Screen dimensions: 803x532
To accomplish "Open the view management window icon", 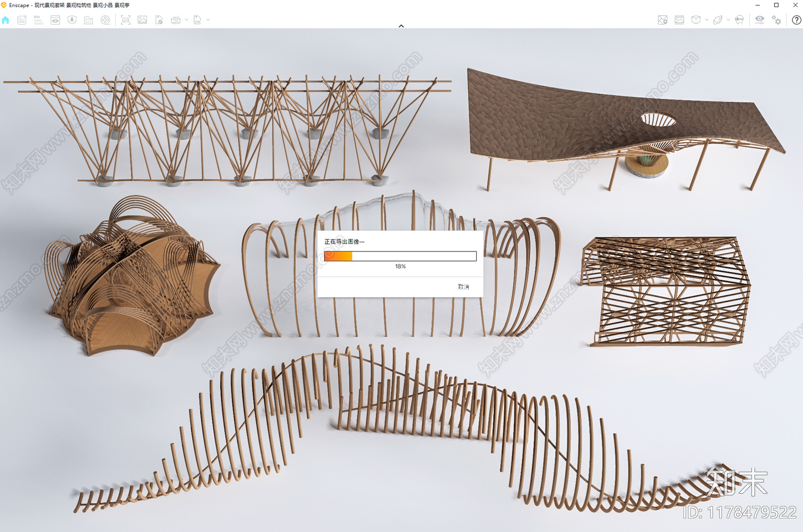I will coord(55,20).
